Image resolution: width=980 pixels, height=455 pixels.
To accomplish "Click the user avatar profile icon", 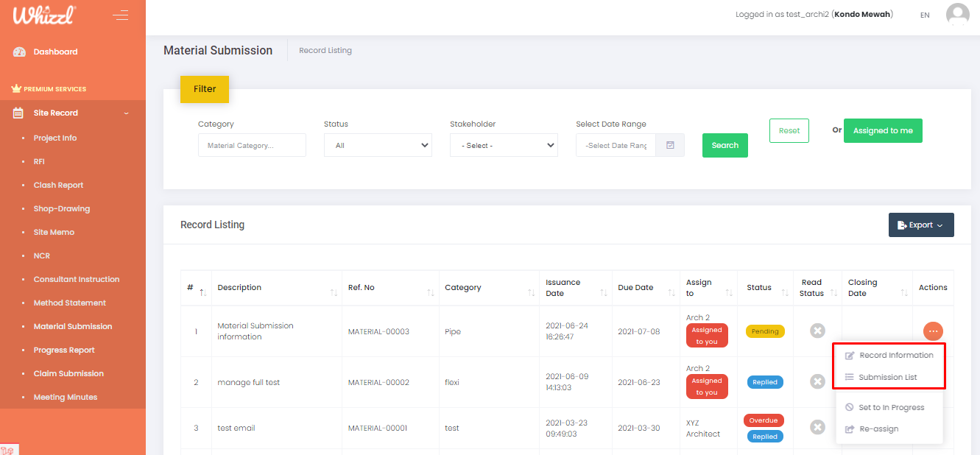I will click(x=957, y=15).
